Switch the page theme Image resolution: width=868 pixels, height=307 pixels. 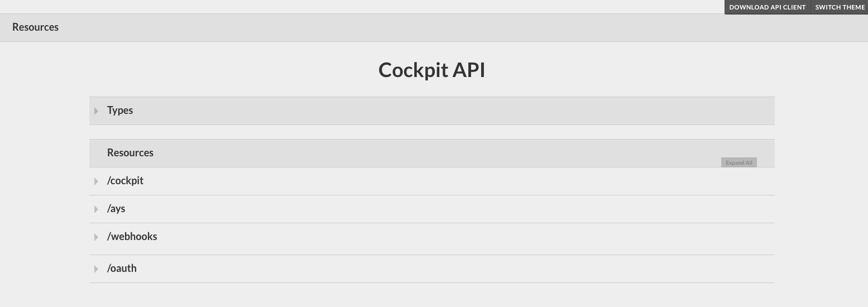coord(840,7)
